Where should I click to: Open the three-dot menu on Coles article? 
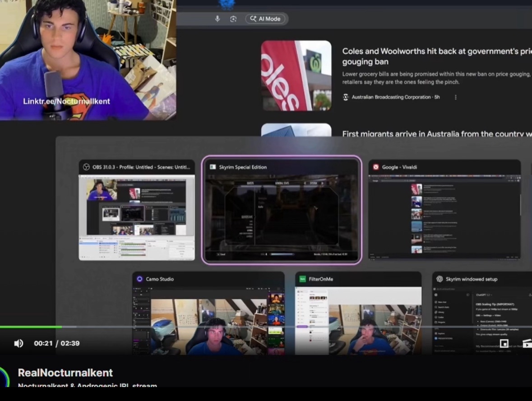(x=455, y=97)
